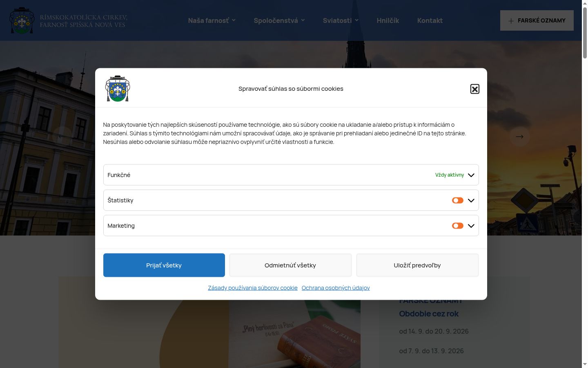Image resolution: width=588 pixels, height=368 pixels.
Task: Expand the Marketing category details
Action: coord(471,226)
